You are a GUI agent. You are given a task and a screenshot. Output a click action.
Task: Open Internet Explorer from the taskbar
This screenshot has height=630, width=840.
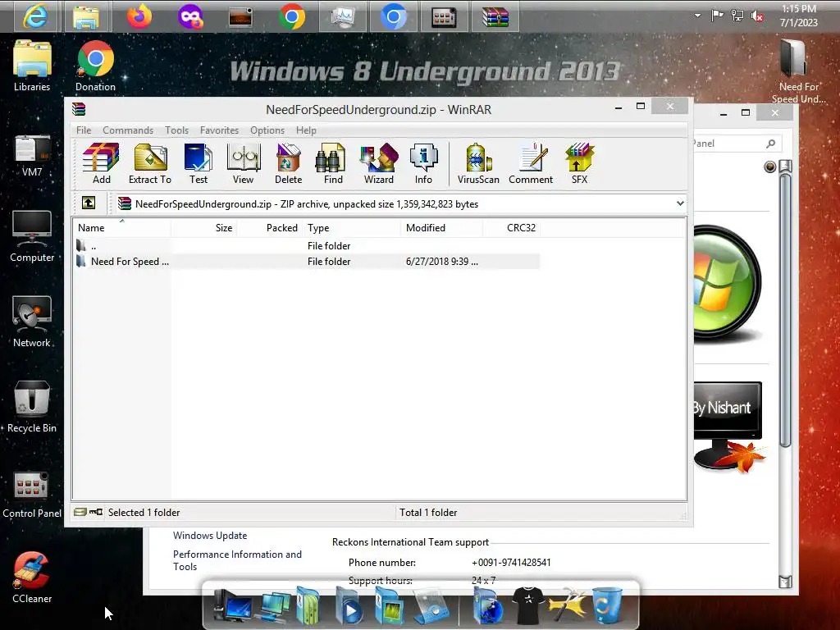click(35, 16)
